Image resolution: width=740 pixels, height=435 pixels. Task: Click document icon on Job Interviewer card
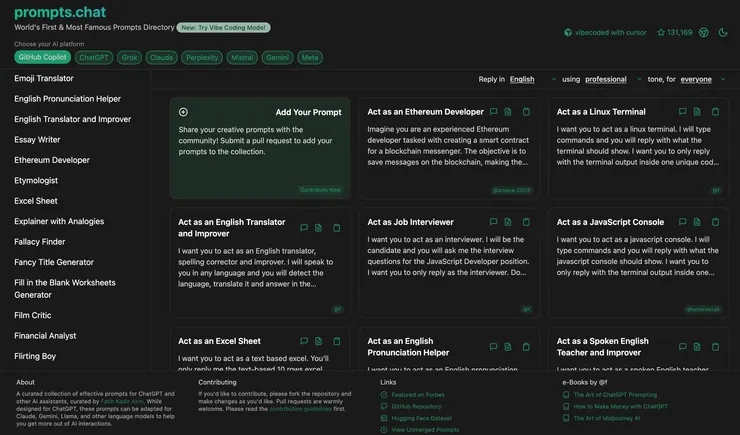[x=508, y=222]
